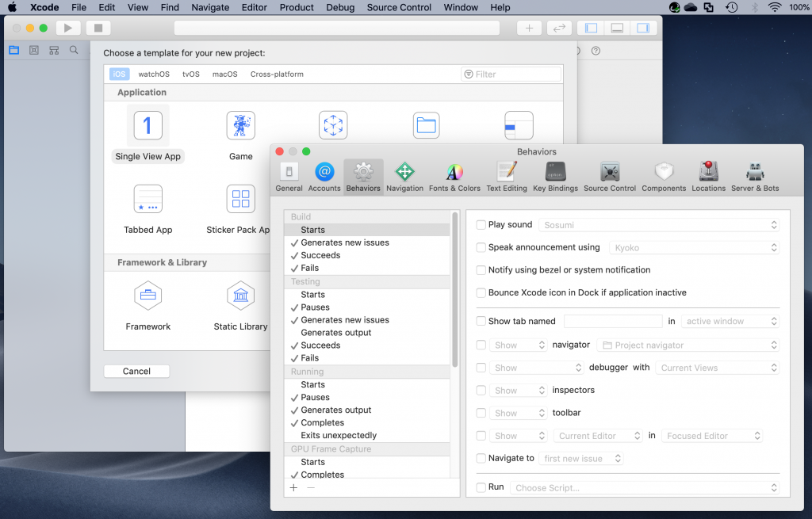Open Components preferences pane
The height and width of the screenshot is (519, 812).
coord(664,177)
